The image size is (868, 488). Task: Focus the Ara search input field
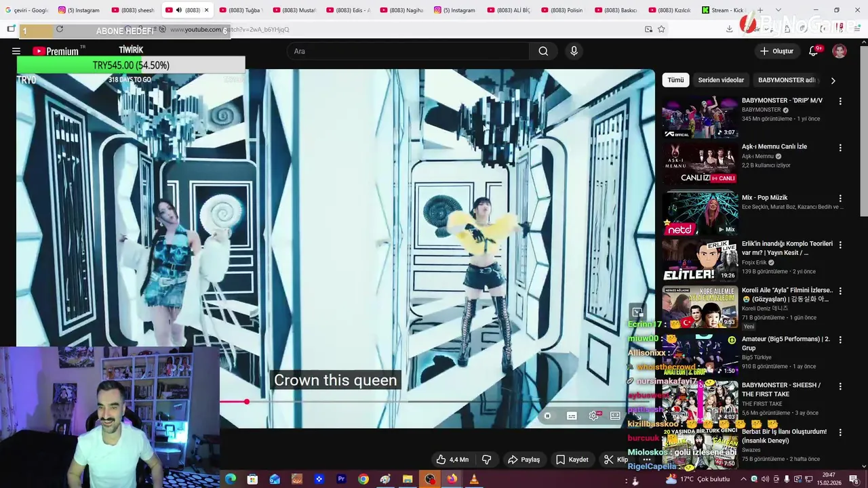point(408,51)
